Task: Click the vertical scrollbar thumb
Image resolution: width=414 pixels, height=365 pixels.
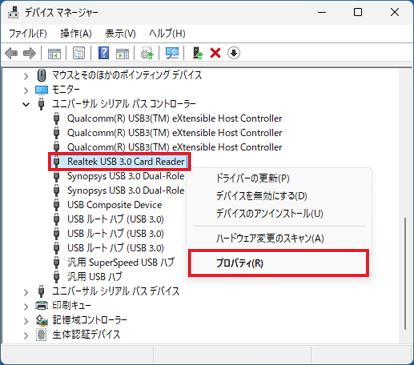Action: 405,274
